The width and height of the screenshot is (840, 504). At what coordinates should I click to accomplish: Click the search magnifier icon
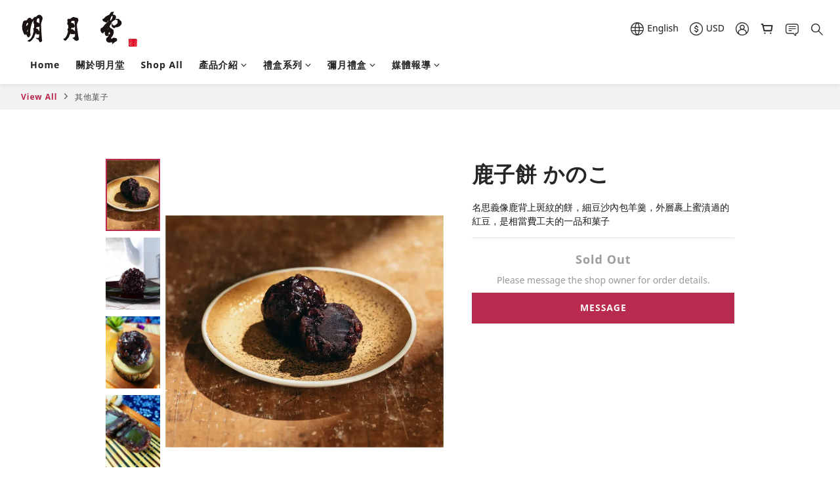pos(817,29)
